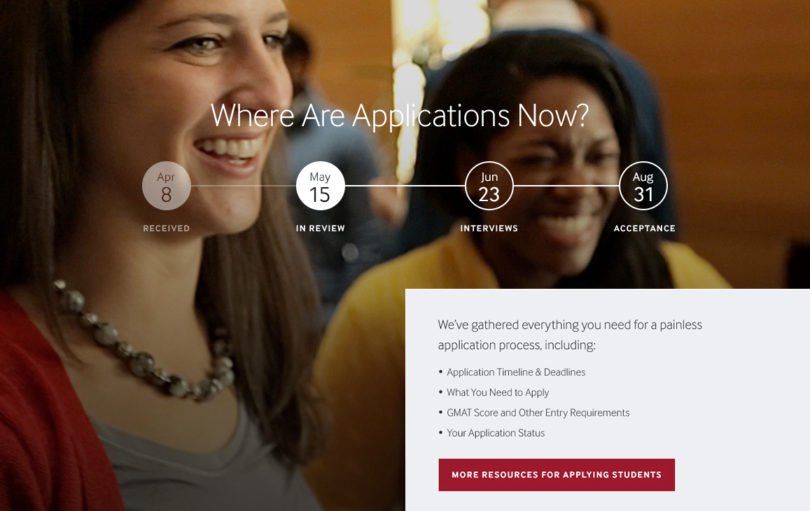
Task: Click More Resources for Applying Students button
Action: pos(556,475)
